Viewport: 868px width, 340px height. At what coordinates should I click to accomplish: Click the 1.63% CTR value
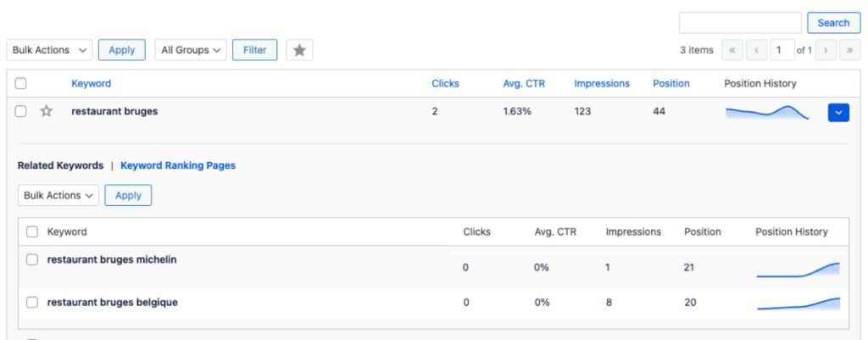point(517,111)
